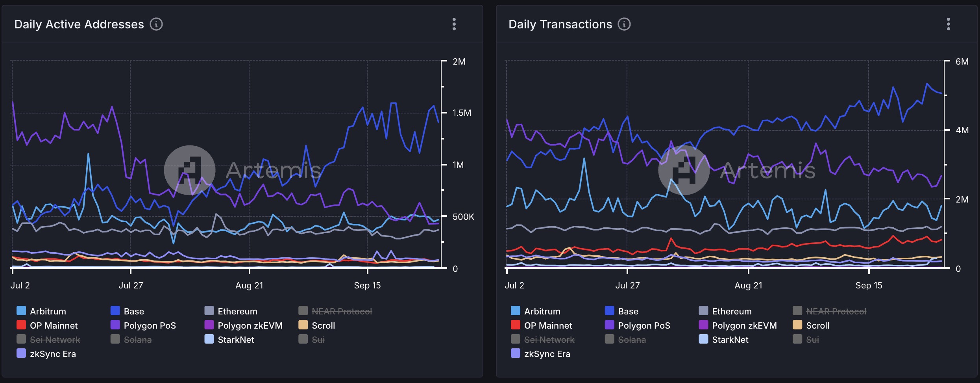Toggle zkSync Era in Daily Active Addresses legend

click(46, 354)
